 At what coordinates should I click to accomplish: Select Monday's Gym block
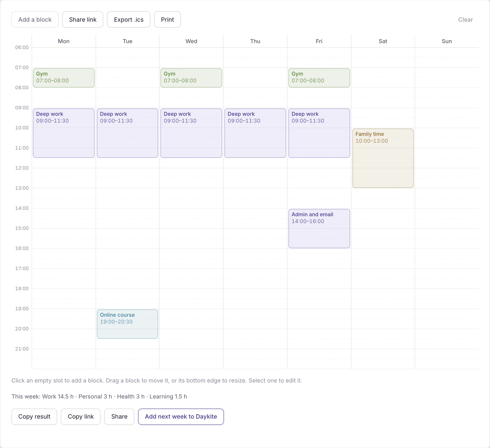coord(64,78)
